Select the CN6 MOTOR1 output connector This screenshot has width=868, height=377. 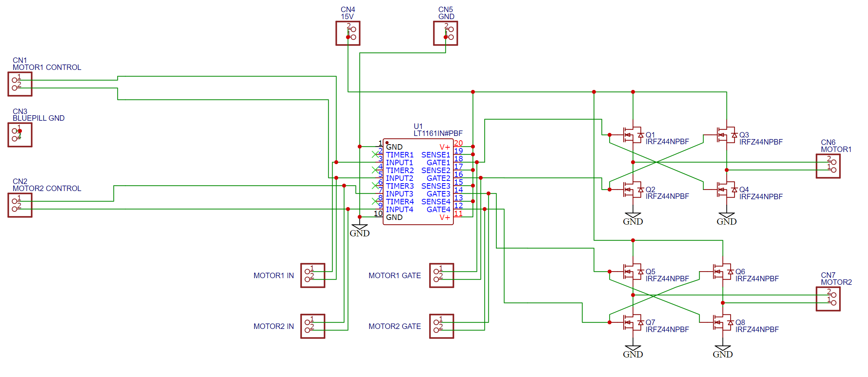pyautogui.click(x=828, y=166)
